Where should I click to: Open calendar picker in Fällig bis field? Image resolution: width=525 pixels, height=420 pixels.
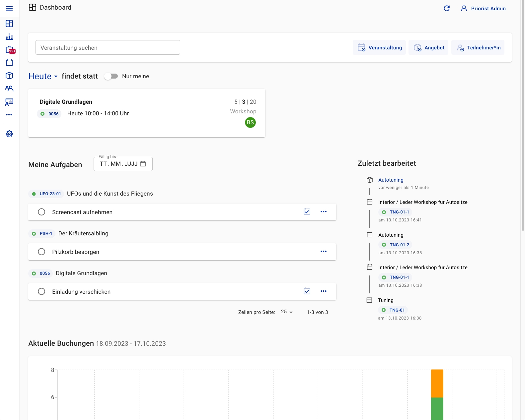coord(143,164)
